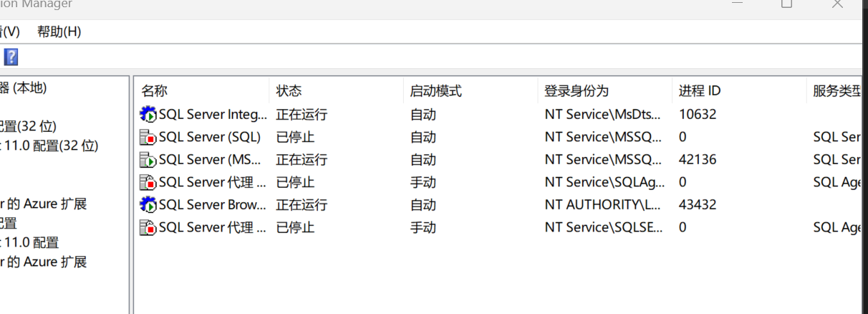Image resolution: width=868 pixels, height=314 pixels.
Task: Select the tree node 配置(32 位) without 11.0
Action: coord(28,127)
